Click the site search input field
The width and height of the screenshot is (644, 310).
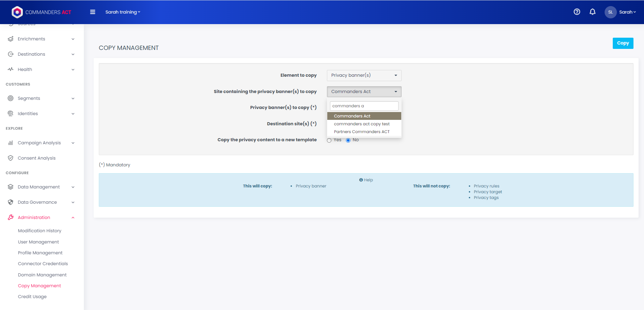[364, 106]
